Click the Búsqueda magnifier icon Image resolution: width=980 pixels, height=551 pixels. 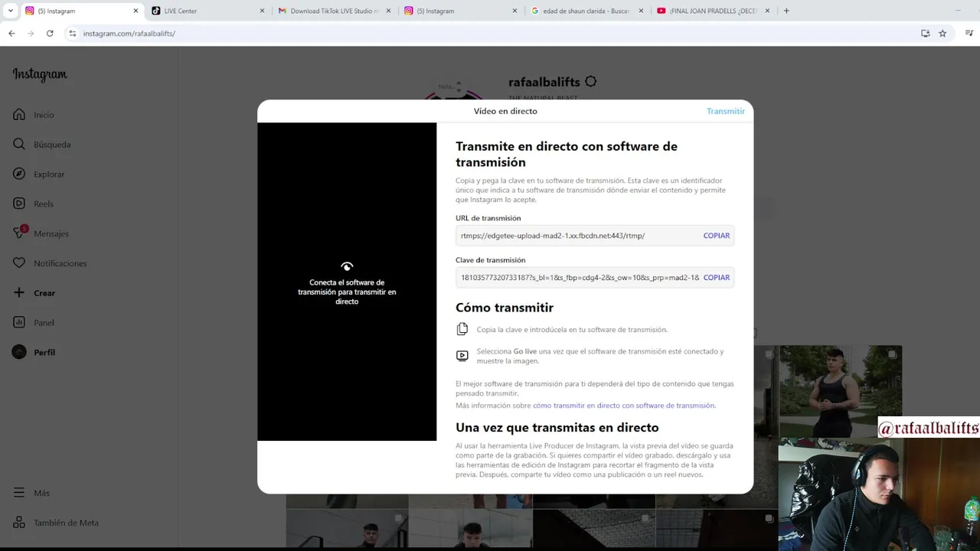(x=19, y=145)
